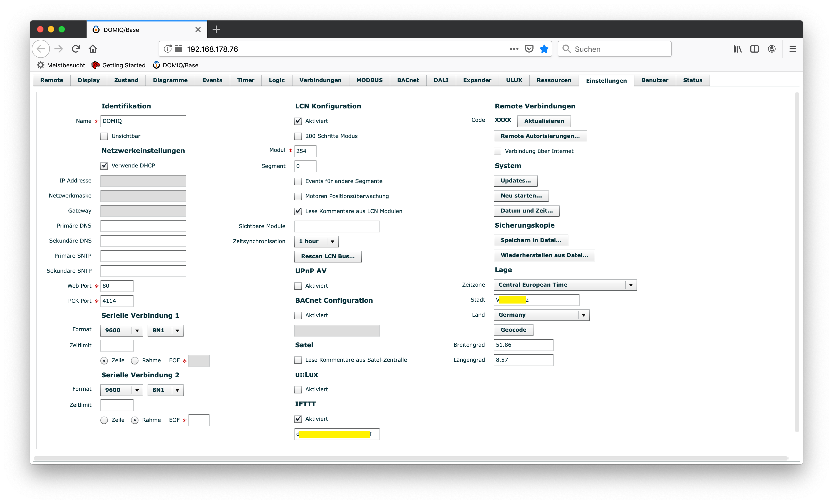Open the Status tab

tap(692, 81)
